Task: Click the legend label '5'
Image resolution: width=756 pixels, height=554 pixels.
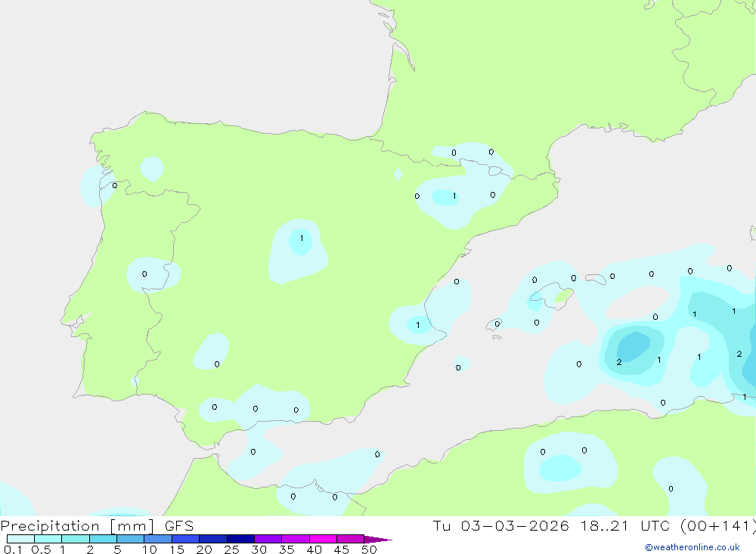Action: [117, 549]
